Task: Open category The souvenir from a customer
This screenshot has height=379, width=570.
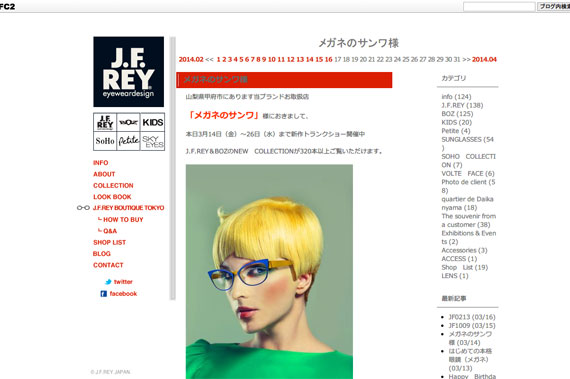Action: coord(469,220)
